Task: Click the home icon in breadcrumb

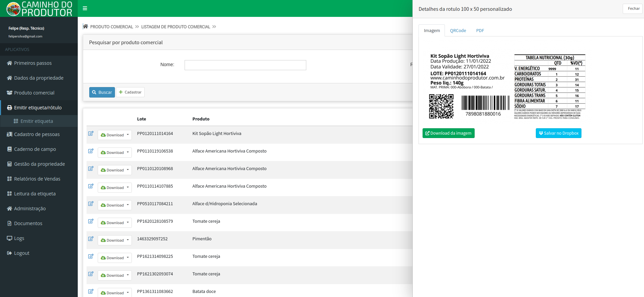Action: 86,27
